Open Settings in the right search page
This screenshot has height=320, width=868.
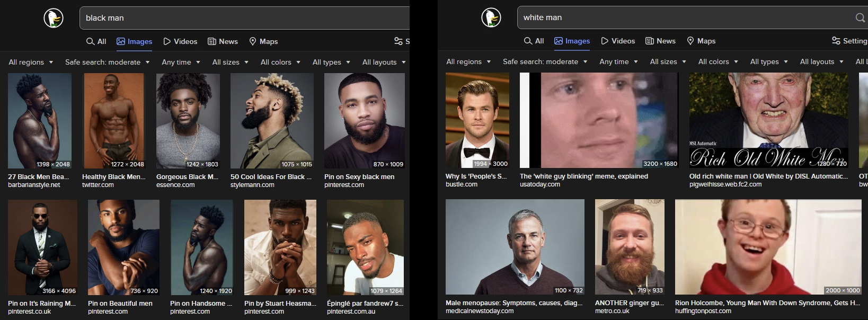849,41
